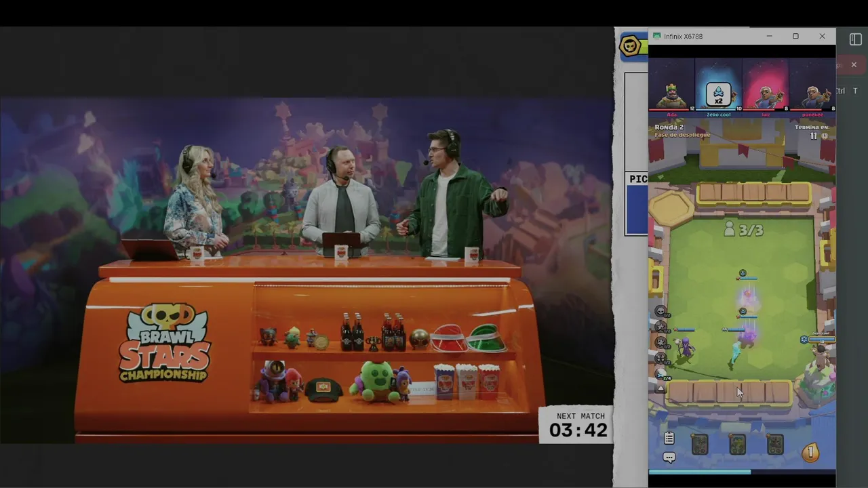Screen dimensions: 868x488
Task: Click the Brawl Stars Championship desk logo
Action: pos(165,343)
